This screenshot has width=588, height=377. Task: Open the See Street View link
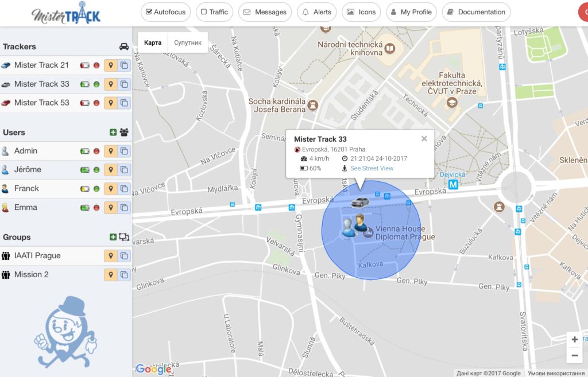[x=372, y=168]
